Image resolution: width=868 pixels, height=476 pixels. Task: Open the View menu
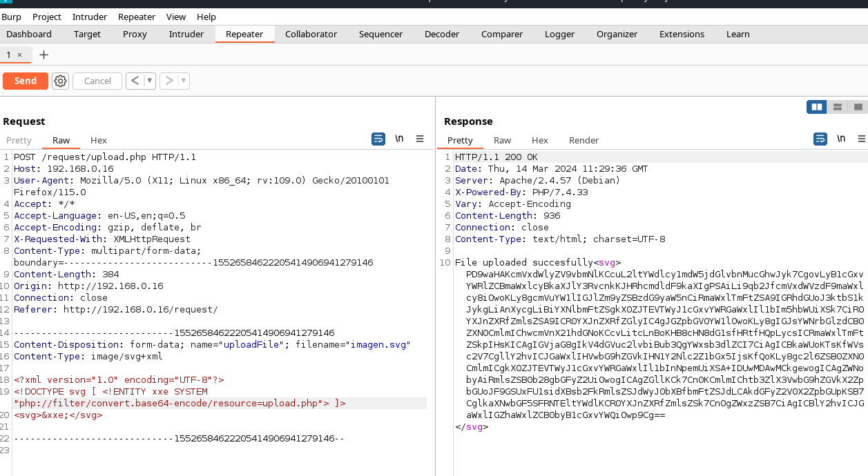(176, 17)
